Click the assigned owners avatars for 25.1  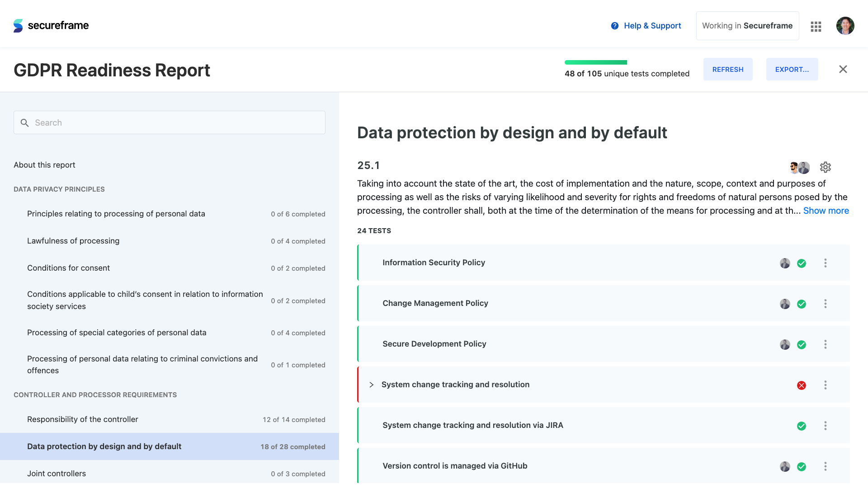799,168
